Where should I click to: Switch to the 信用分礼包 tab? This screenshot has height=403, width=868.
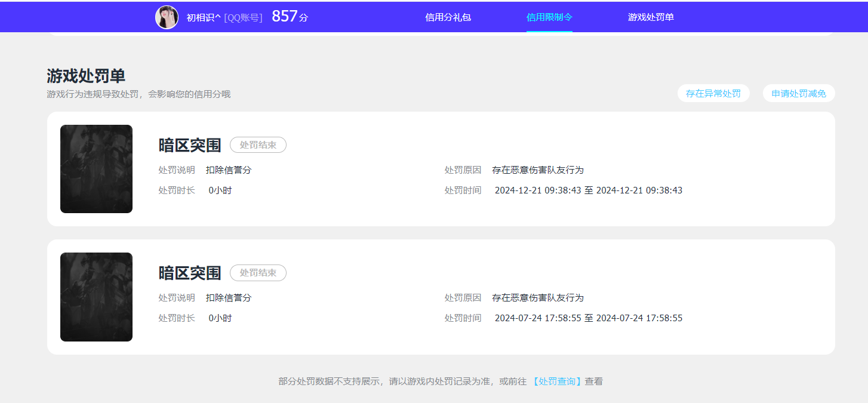click(x=448, y=17)
